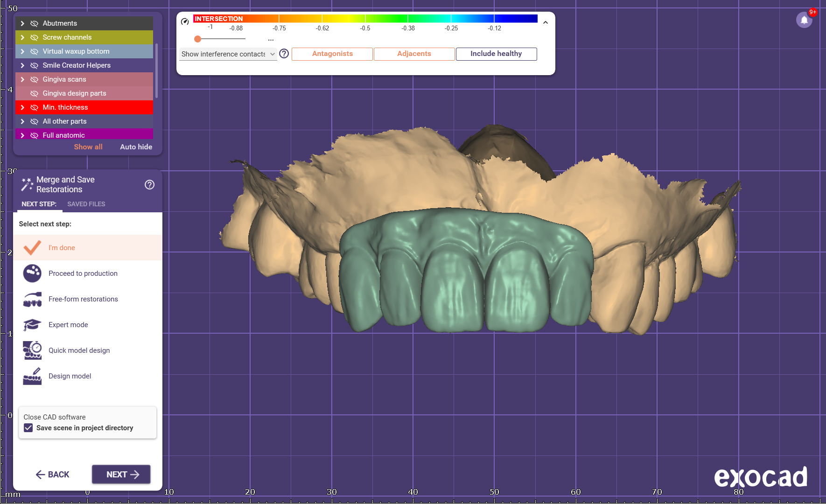
Task: Click the notification bell icon
Action: tap(804, 20)
